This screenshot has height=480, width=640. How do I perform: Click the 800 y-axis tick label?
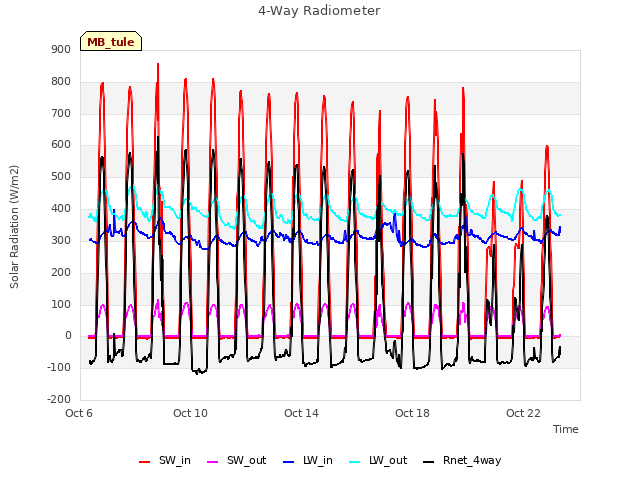point(61,82)
